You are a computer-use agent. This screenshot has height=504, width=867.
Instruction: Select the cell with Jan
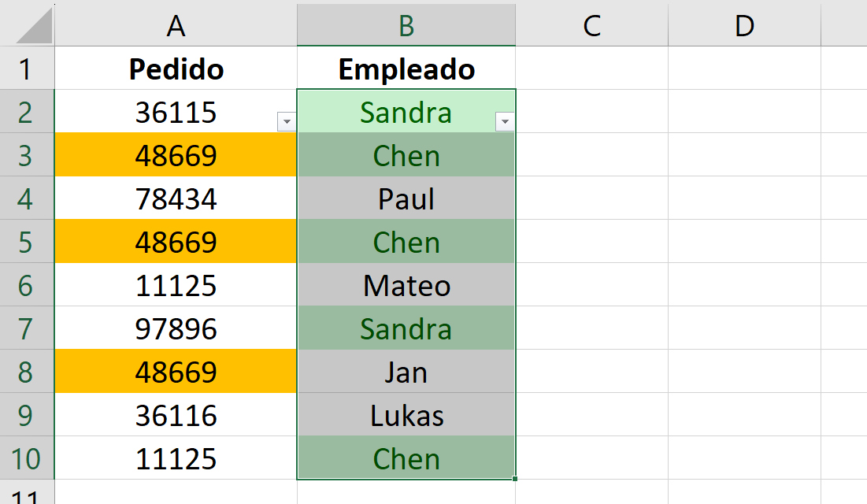click(x=406, y=372)
